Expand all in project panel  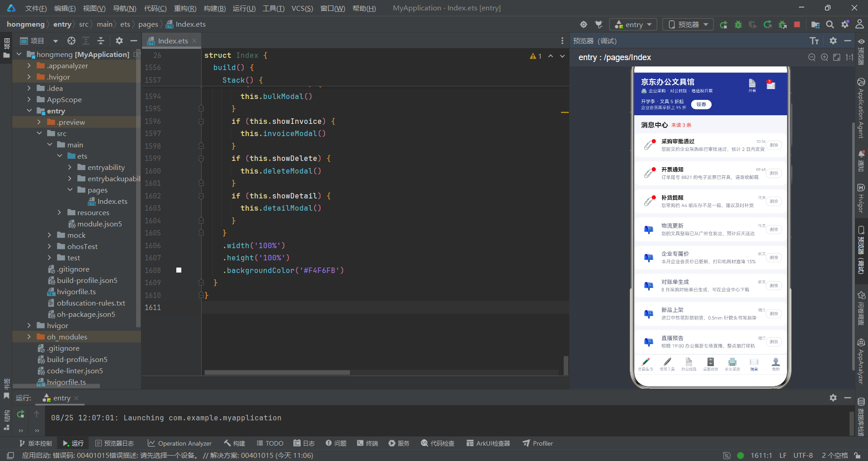tap(86, 41)
